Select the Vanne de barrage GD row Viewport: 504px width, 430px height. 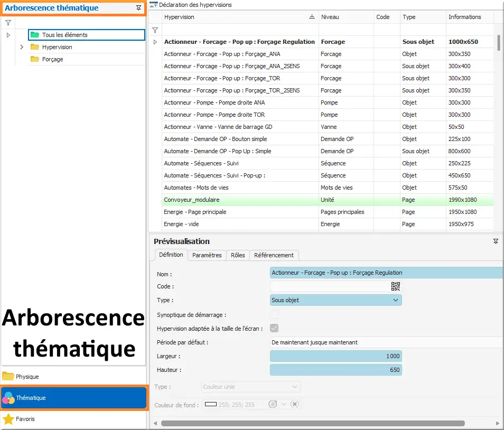click(x=328, y=127)
